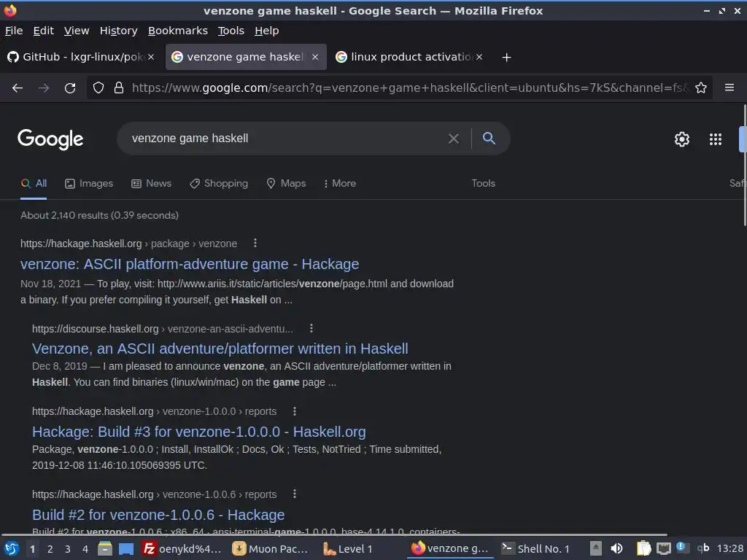Select the News search tab
The image size is (747, 560).
coord(152,184)
